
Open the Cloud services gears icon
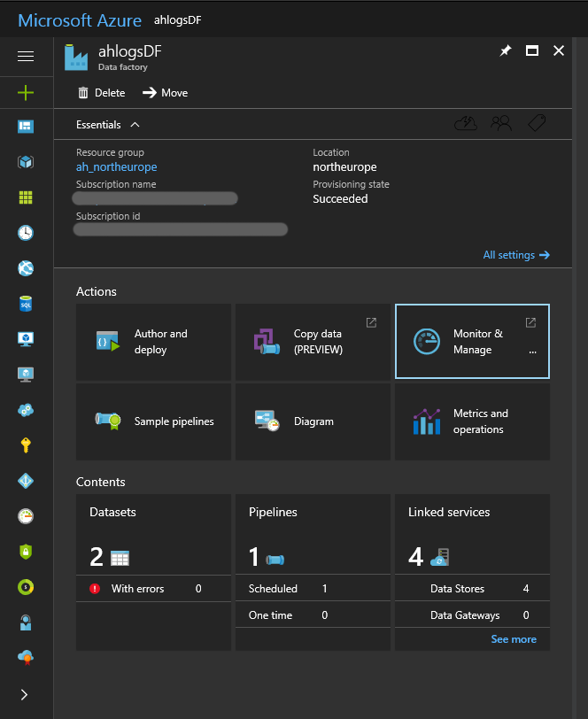pos(26,410)
